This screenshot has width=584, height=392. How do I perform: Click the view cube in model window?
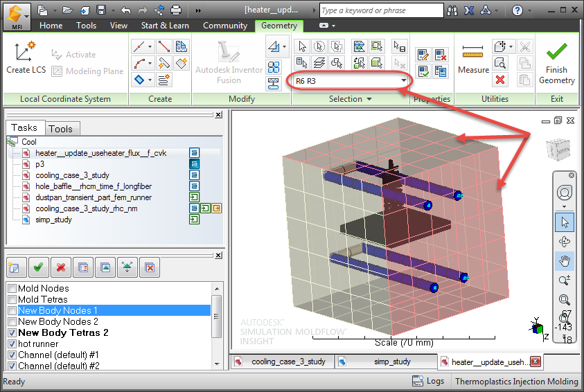(x=558, y=150)
